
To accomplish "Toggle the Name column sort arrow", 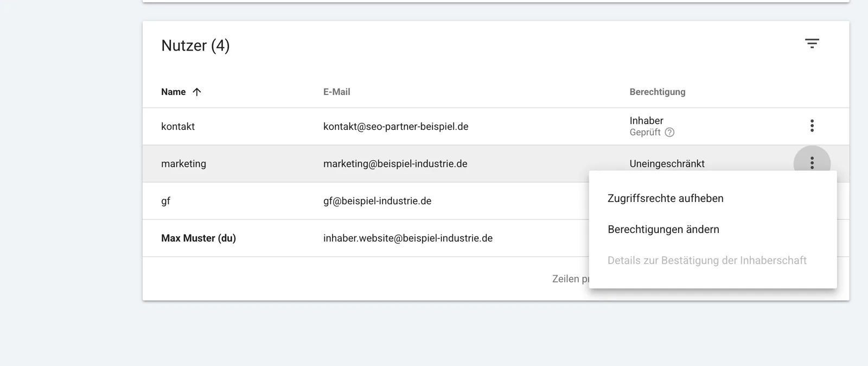I will pos(197,92).
